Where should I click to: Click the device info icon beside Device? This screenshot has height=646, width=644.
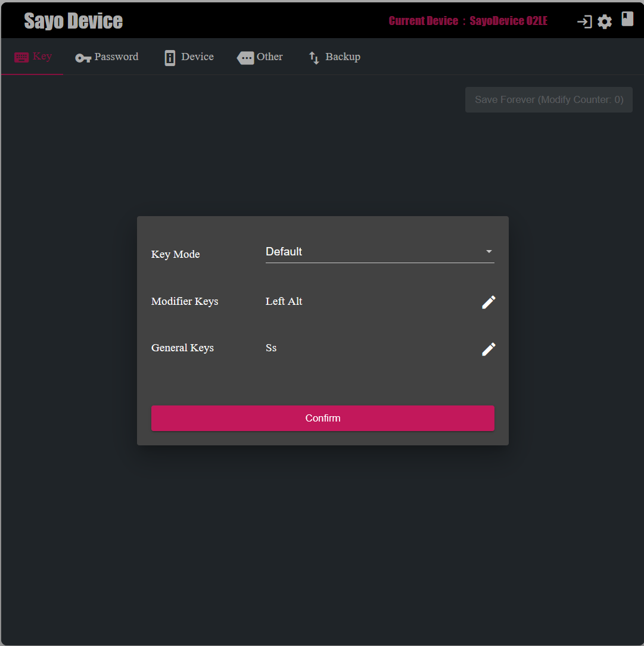click(x=170, y=58)
